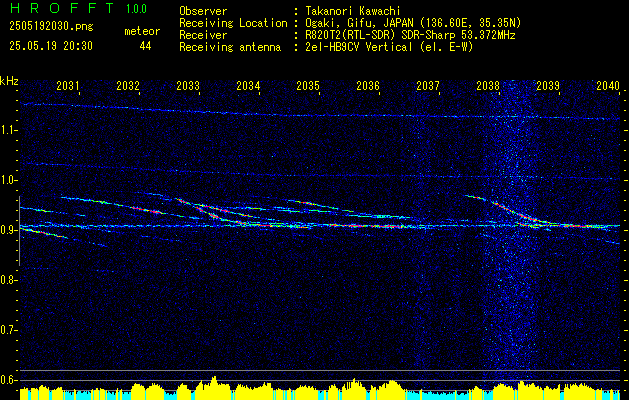The height and width of the screenshot is (400, 629).
Task: Click the 2037 time marker
Action: tap(428, 85)
